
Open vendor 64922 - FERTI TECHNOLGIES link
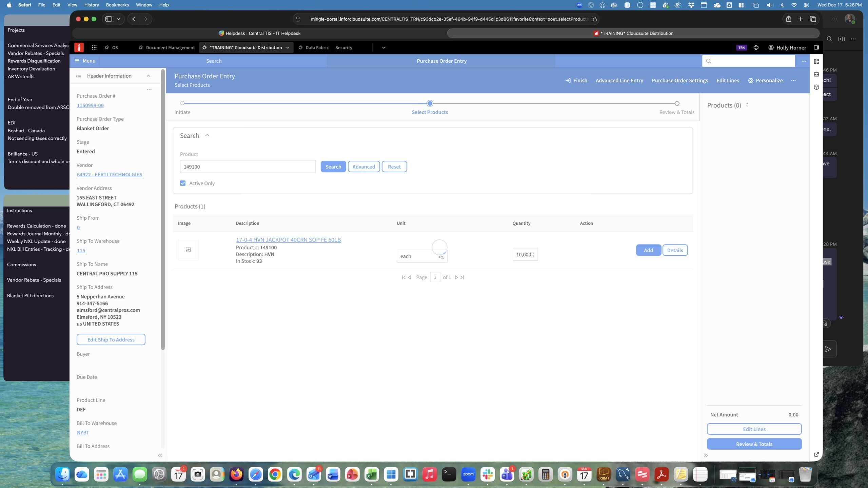(x=110, y=175)
